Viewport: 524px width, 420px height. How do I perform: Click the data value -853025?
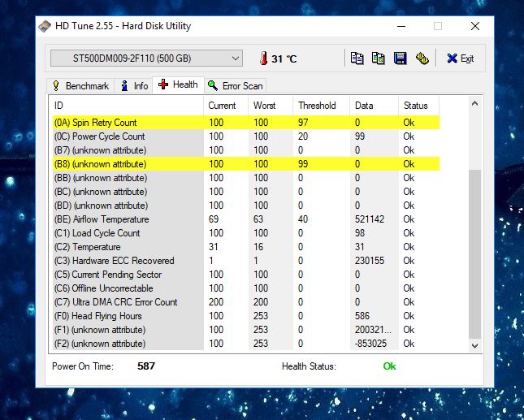[x=370, y=344]
